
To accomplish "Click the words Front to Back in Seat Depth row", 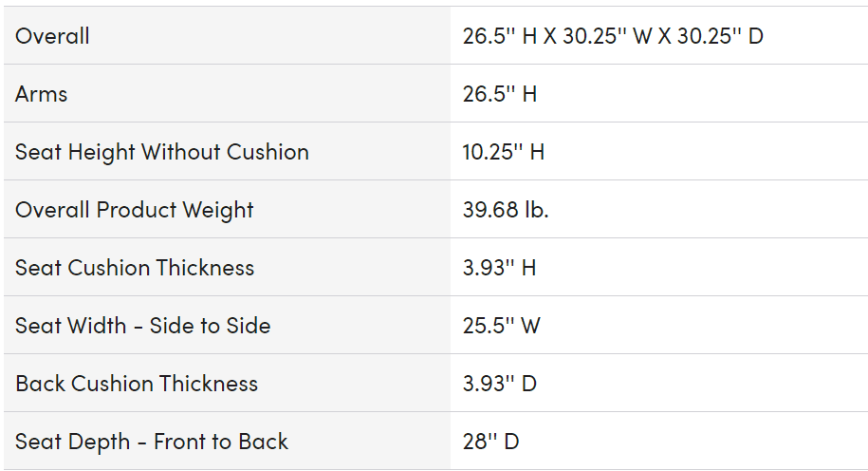I will (221, 442).
